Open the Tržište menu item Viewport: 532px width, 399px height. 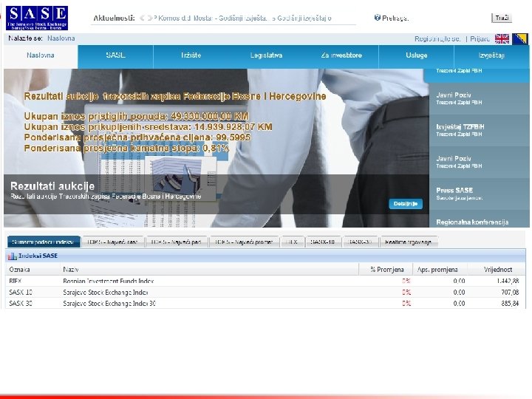pos(191,55)
